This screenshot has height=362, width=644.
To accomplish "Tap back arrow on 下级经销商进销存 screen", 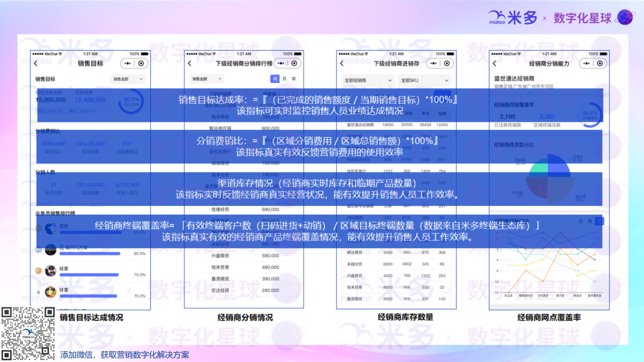I will [342, 63].
